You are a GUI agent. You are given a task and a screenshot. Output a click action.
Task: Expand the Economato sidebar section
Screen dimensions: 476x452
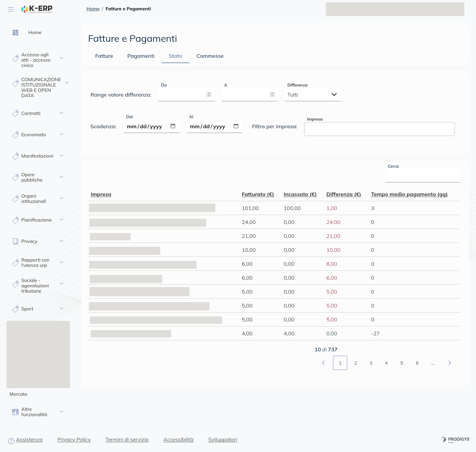point(62,134)
